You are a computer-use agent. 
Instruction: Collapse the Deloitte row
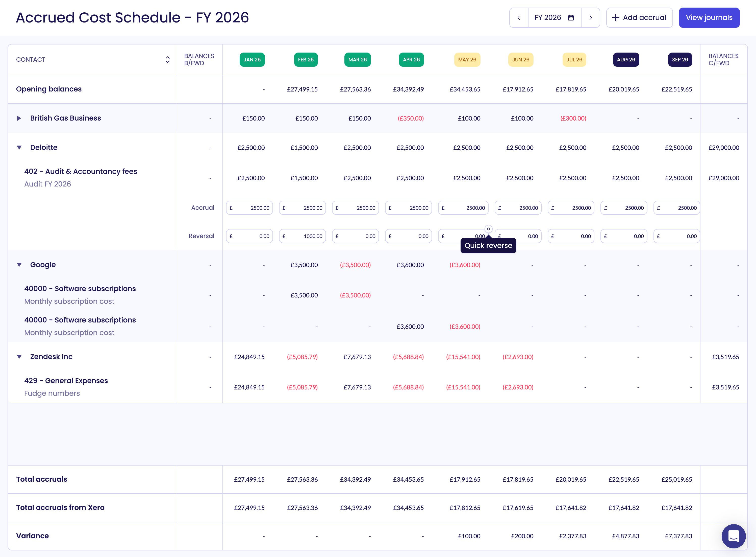click(19, 148)
